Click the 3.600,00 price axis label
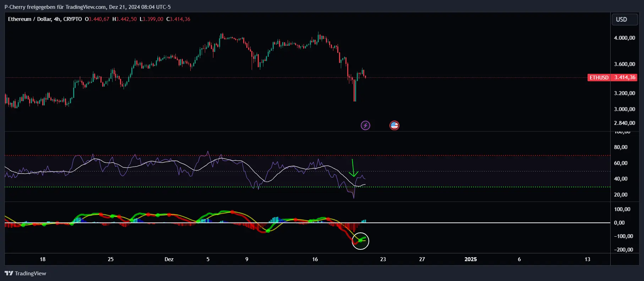Image resolution: width=644 pixels, height=281 pixels. 624,64
